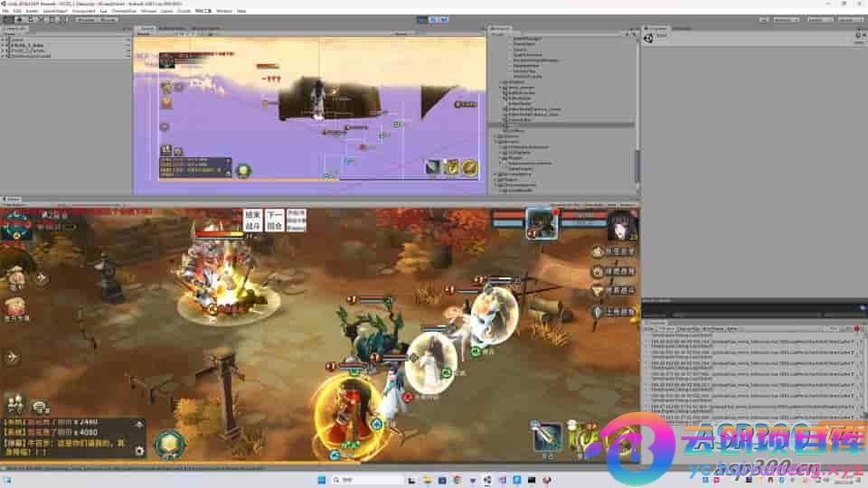Click the female character portrait in game view
This screenshot has width=868, height=488.
622,224
